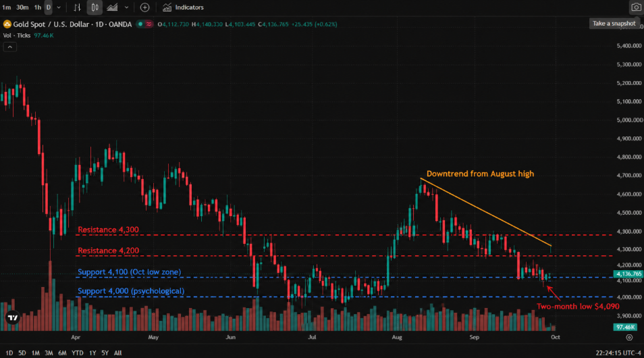Click the 3,900.000 price axis label

629,315
